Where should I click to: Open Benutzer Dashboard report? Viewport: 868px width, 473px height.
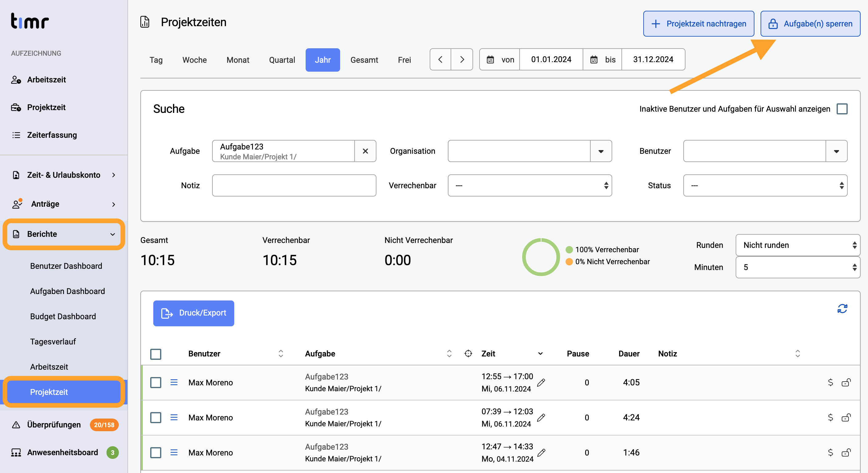click(66, 266)
